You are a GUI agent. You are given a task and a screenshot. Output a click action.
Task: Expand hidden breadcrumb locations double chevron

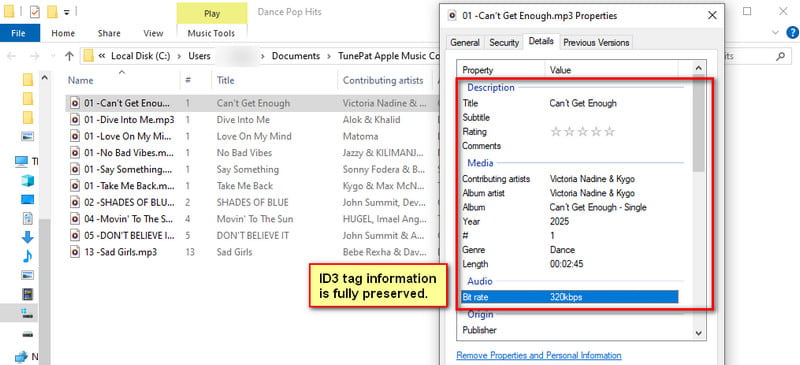102,56
